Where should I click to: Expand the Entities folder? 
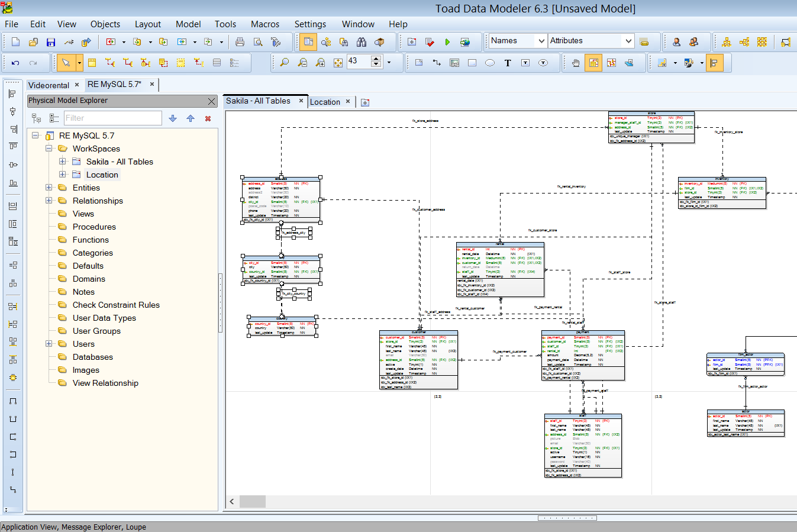49,188
